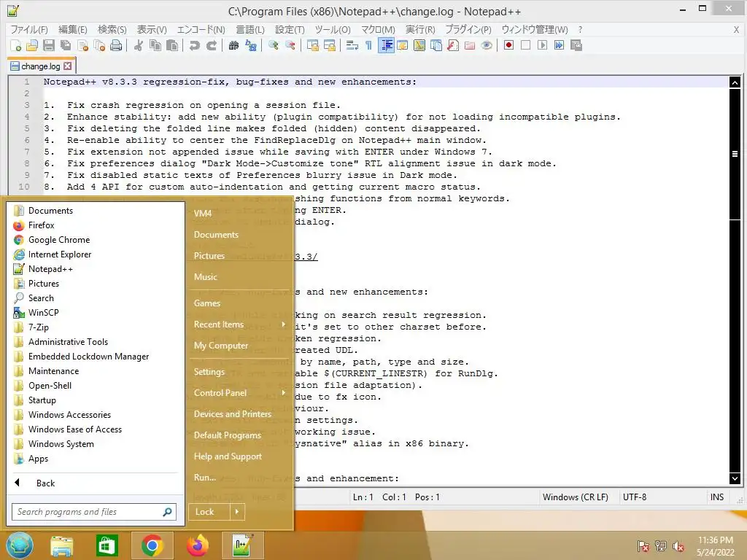Close the change.log tab

pos(68,66)
